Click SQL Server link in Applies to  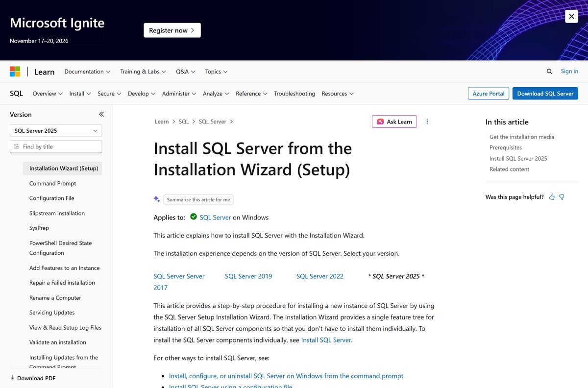click(x=215, y=218)
